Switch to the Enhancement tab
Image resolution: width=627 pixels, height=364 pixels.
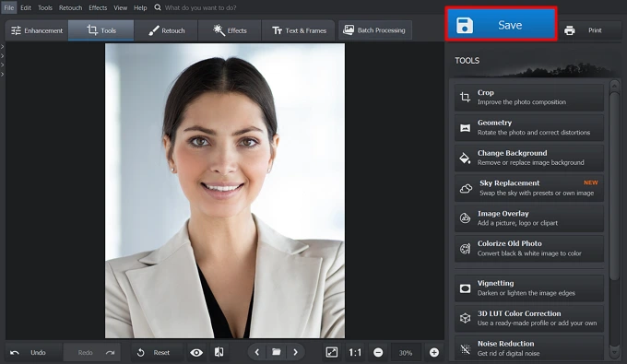click(37, 30)
